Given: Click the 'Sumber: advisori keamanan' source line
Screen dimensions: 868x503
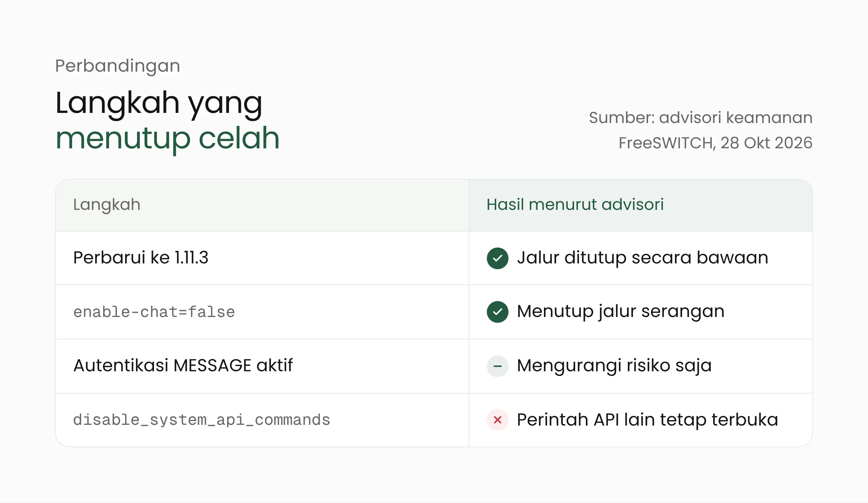Looking at the screenshot, I should 701,118.
